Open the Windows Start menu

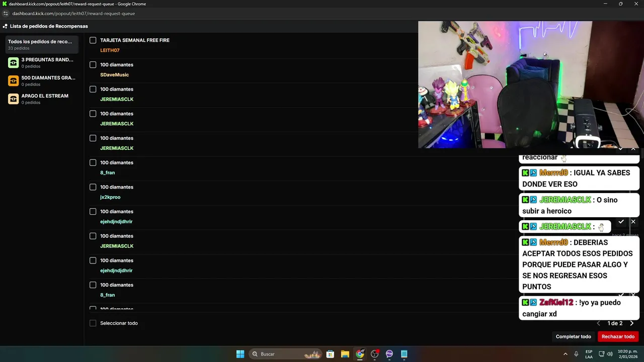tap(240, 354)
